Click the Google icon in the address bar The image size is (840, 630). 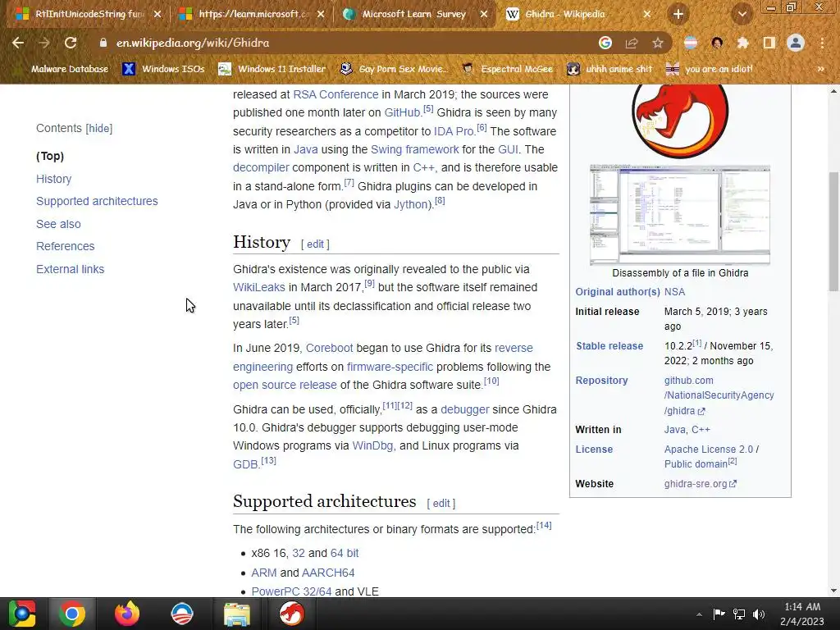pos(605,43)
